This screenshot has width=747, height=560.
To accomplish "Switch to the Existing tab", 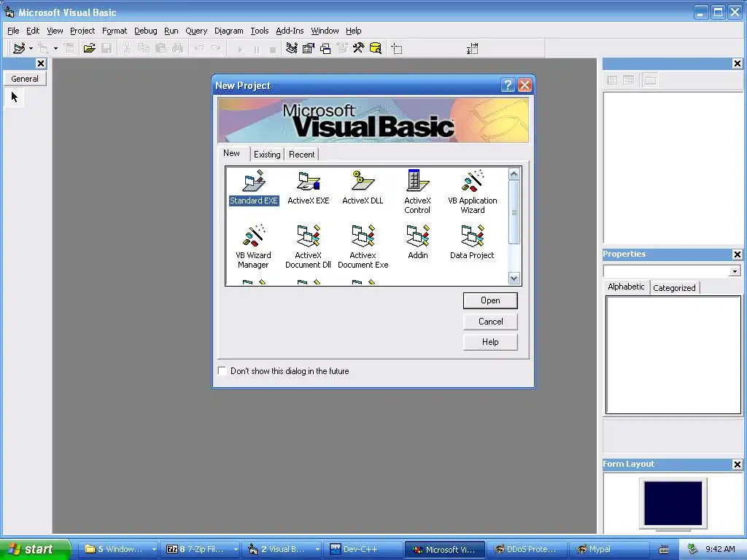I will pos(267,155).
